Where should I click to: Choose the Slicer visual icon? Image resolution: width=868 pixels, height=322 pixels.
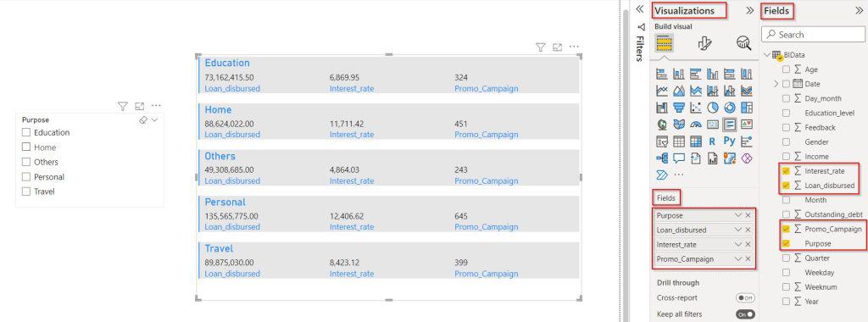(661, 142)
